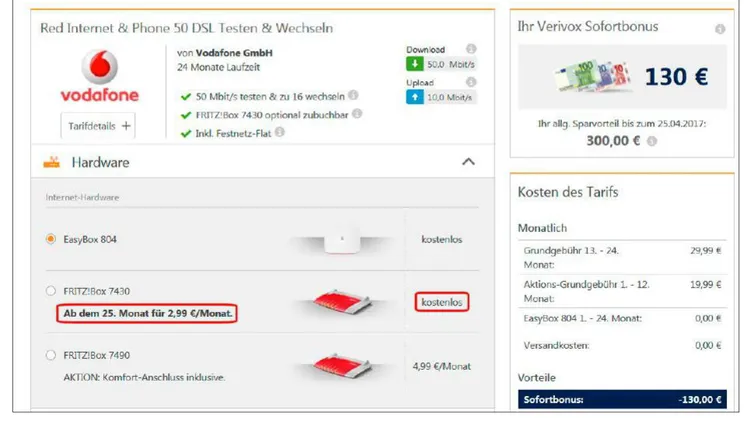
Task: Click info icon in Verivox Sofortbonus header
Action: [x=720, y=29]
